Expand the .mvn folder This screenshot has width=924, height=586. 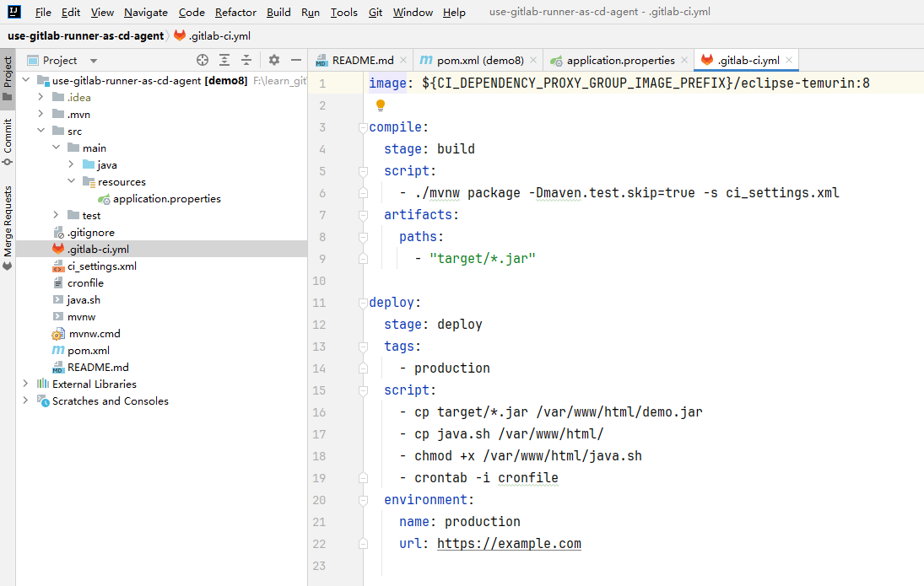coord(41,114)
